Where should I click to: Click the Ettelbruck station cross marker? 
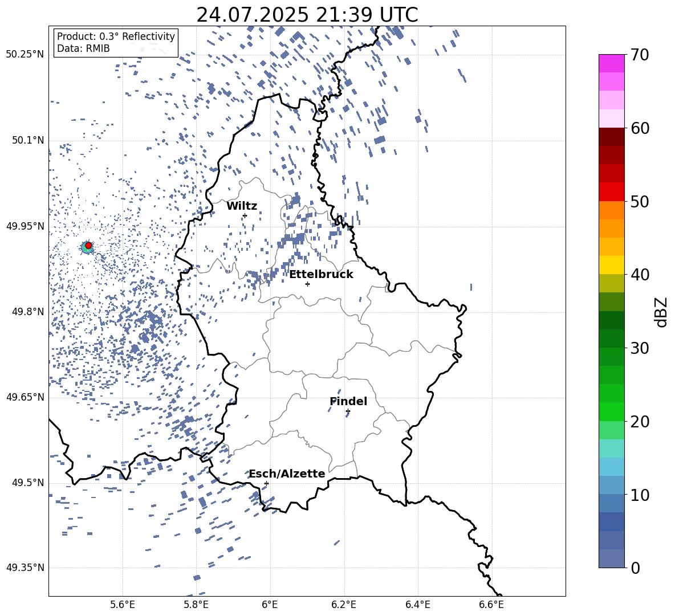[307, 284]
